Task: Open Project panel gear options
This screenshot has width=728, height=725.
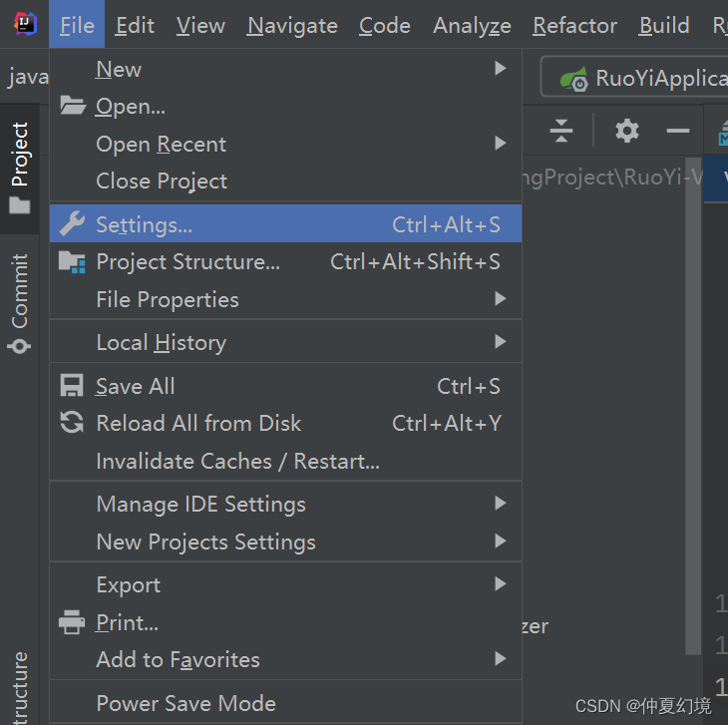Action: (x=627, y=131)
